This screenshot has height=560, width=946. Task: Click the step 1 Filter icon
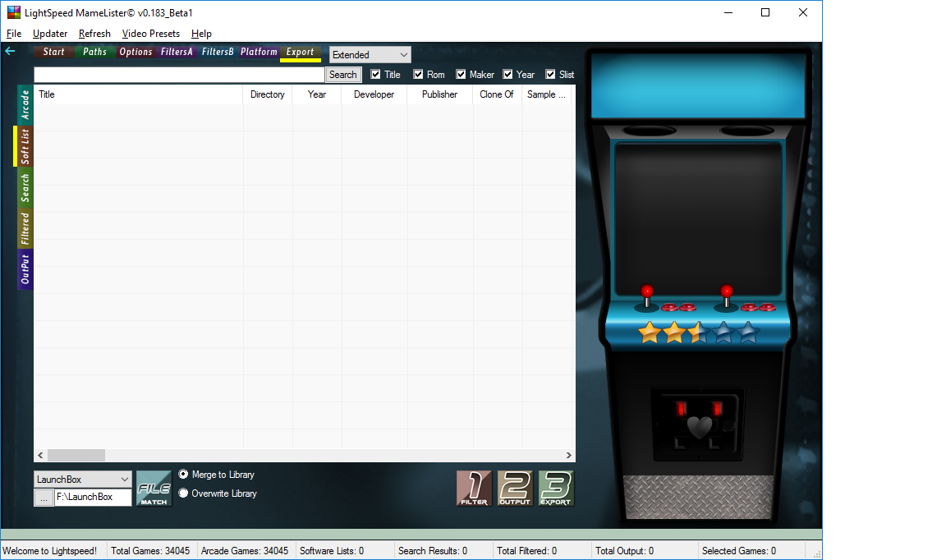click(474, 489)
